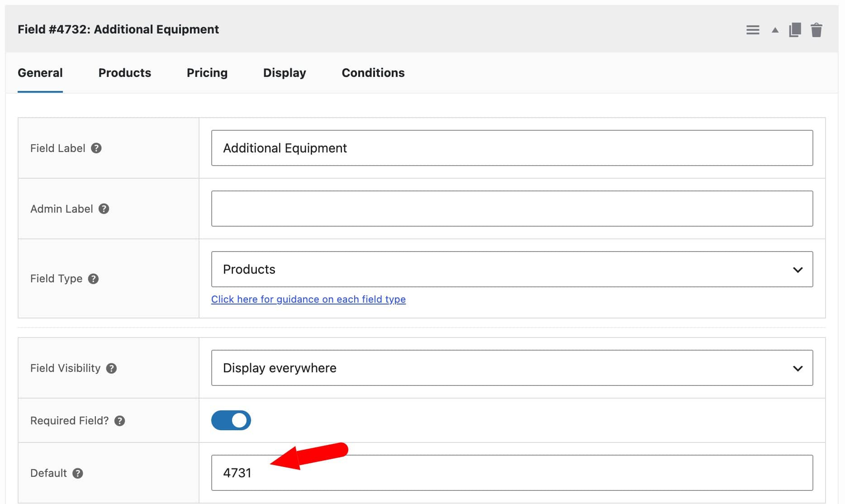Viewport: 845px width, 504px height.
Task: Open the Conditions tab
Action: click(373, 73)
